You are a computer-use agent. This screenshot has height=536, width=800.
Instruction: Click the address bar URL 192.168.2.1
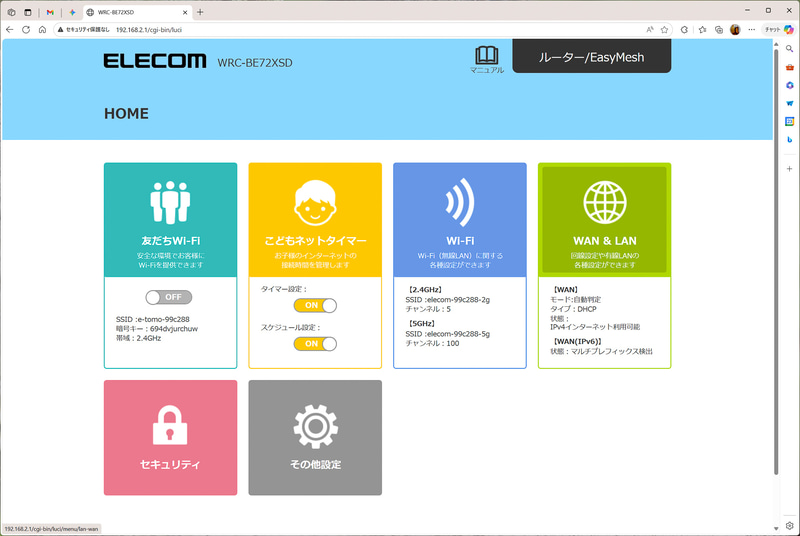pos(148,30)
